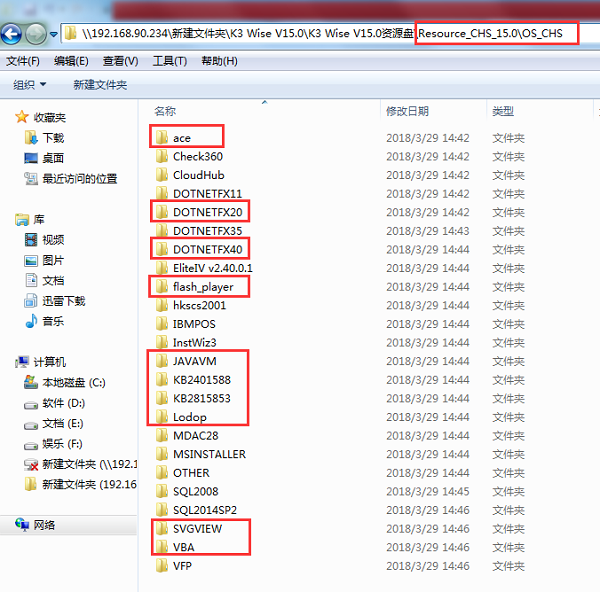
Task: Select the flash_player folder icon
Action: pos(162,287)
